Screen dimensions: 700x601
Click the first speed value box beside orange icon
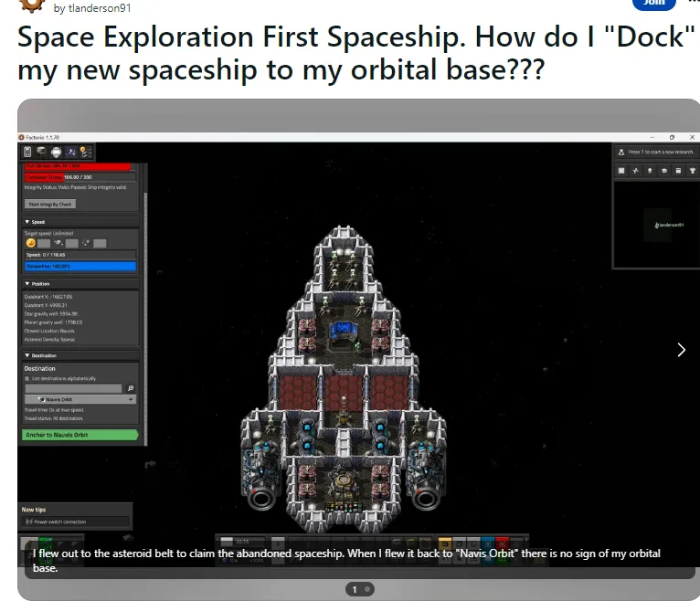point(44,243)
